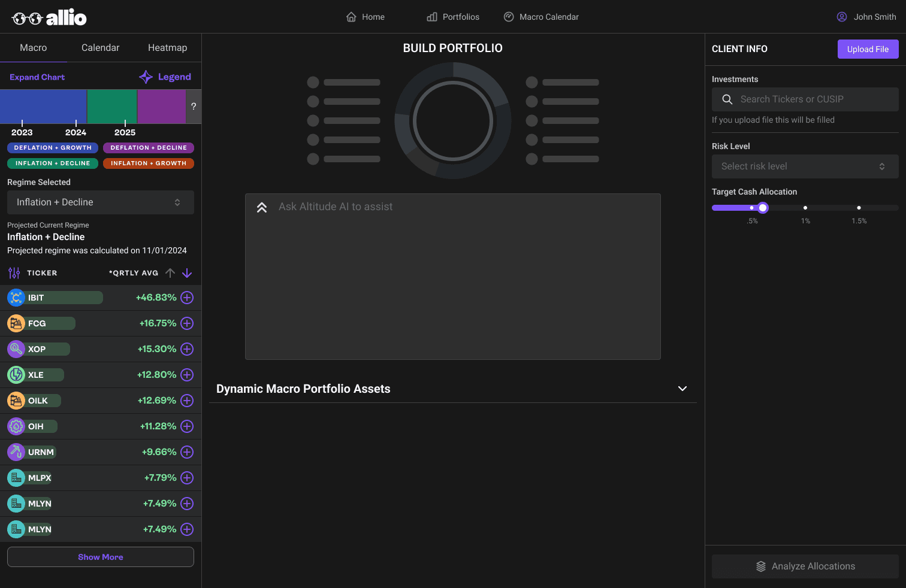
Task: Add OILK with plus icon
Action: point(187,401)
